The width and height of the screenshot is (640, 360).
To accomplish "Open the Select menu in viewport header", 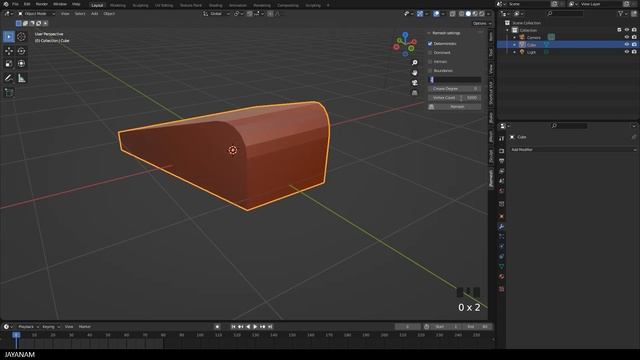I will pos(80,13).
